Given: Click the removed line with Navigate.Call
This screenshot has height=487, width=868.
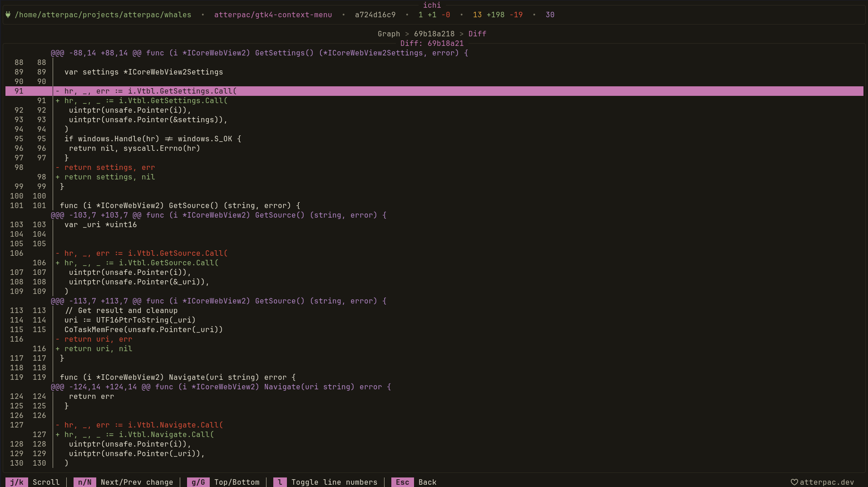Looking at the screenshot, I should (x=139, y=425).
